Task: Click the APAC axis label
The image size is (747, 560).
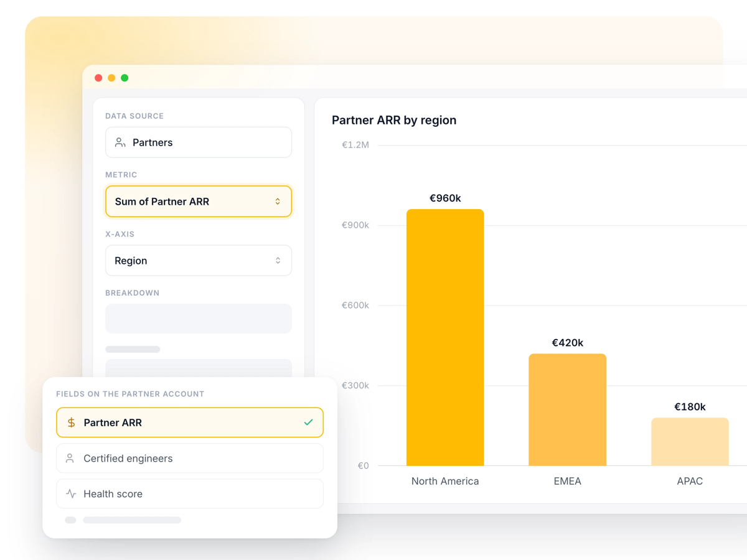Action: (x=690, y=481)
